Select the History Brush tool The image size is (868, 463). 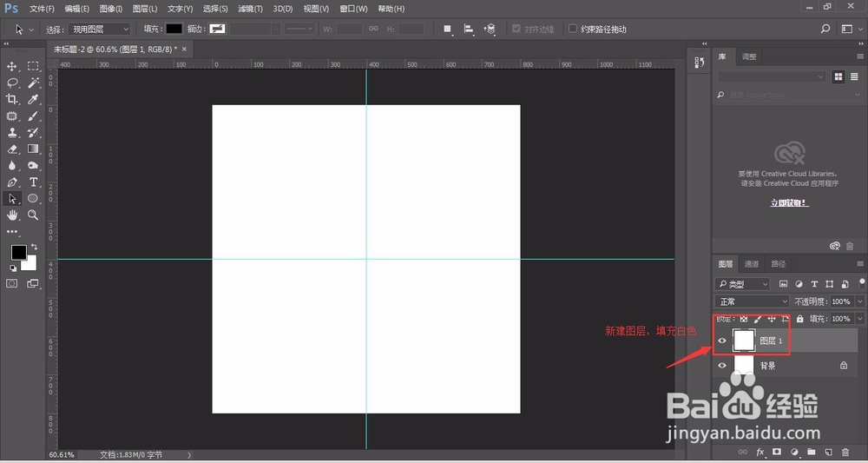(33, 132)
